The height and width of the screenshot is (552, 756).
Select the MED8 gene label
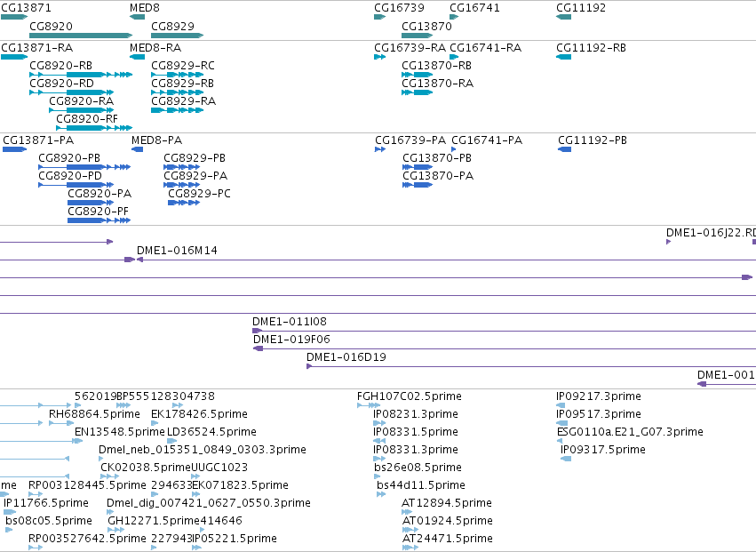click(145, 8)
